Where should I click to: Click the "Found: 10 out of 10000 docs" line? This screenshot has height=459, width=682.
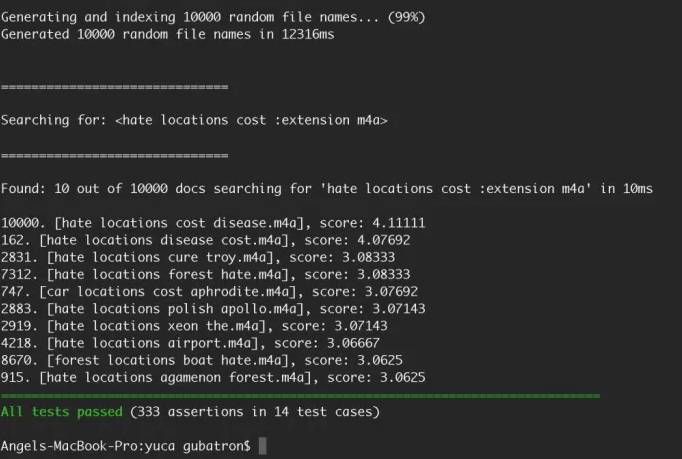326,189
